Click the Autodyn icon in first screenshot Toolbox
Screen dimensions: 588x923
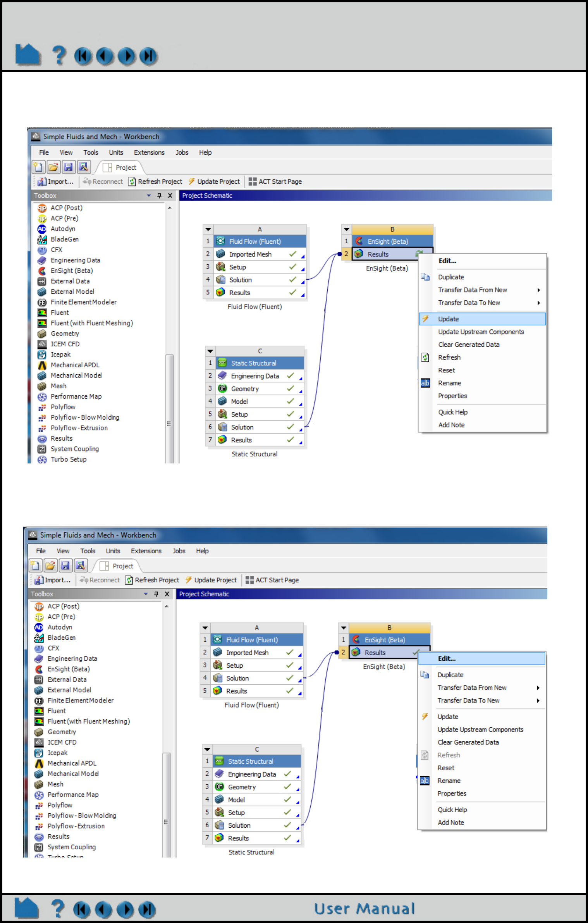click(42, 229)
